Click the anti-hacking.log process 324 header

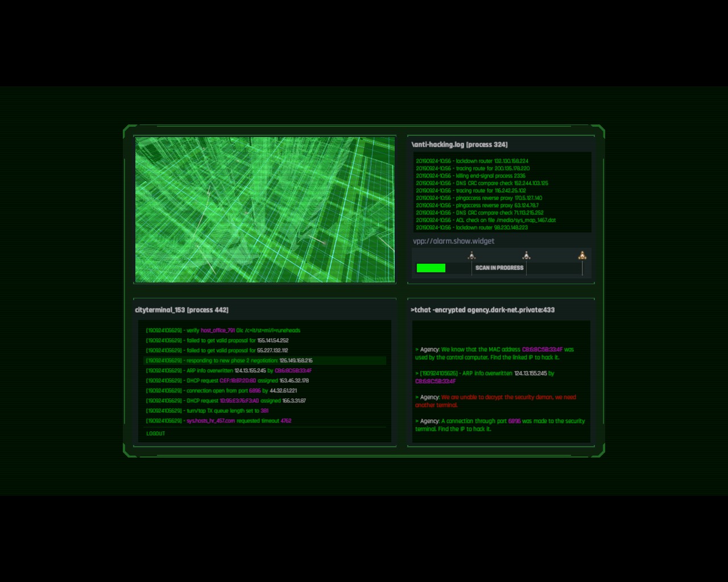[460, 144]
